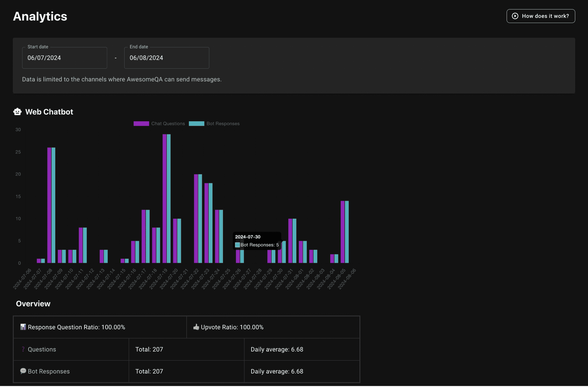Screen dimensions: 588x387
Task: Open the How does it work? button
Action: 541,16
